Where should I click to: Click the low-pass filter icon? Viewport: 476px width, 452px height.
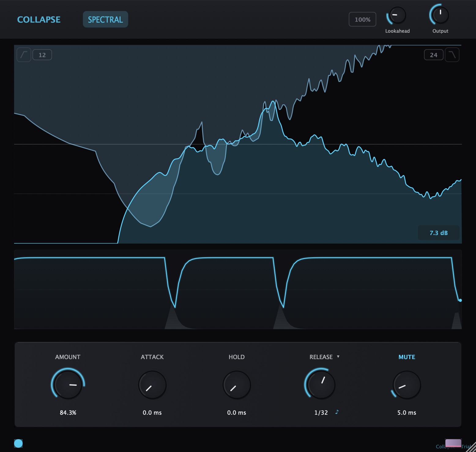(452, 55)
